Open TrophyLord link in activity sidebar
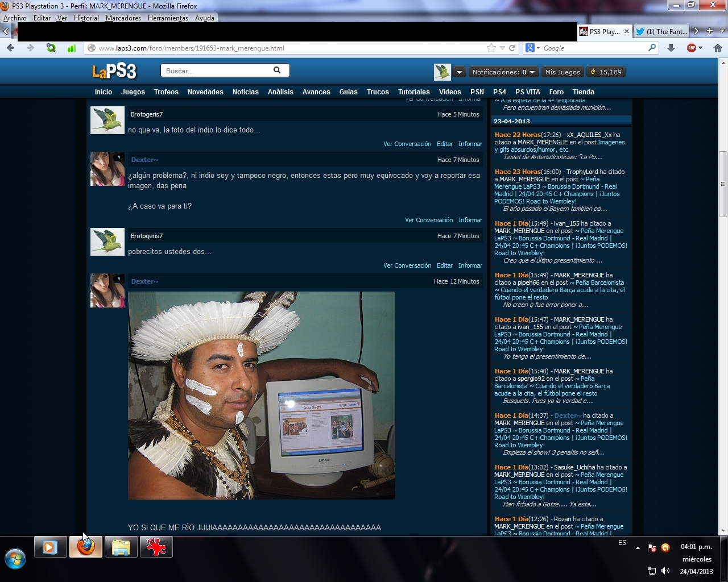Image resolution: width=728 pixels, height=582 pixels. [x=582, y=172]
